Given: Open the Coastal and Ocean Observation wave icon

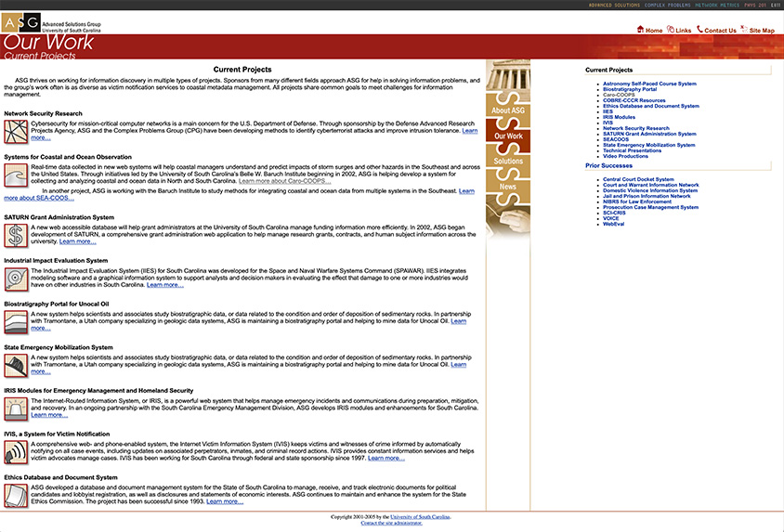Looking at the screenshot, I should [16, 175].
